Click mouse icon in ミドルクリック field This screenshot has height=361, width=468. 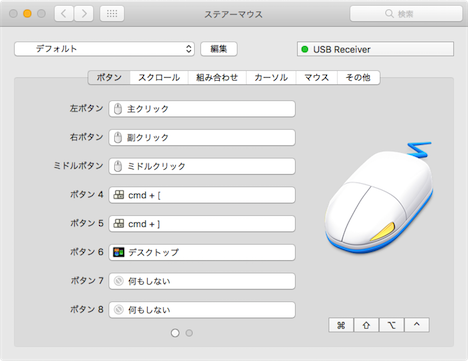click(118, 166)
